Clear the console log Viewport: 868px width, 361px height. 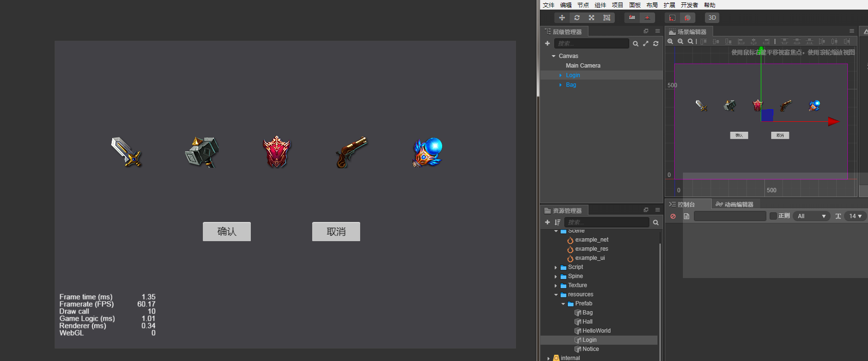pos(673,216)
